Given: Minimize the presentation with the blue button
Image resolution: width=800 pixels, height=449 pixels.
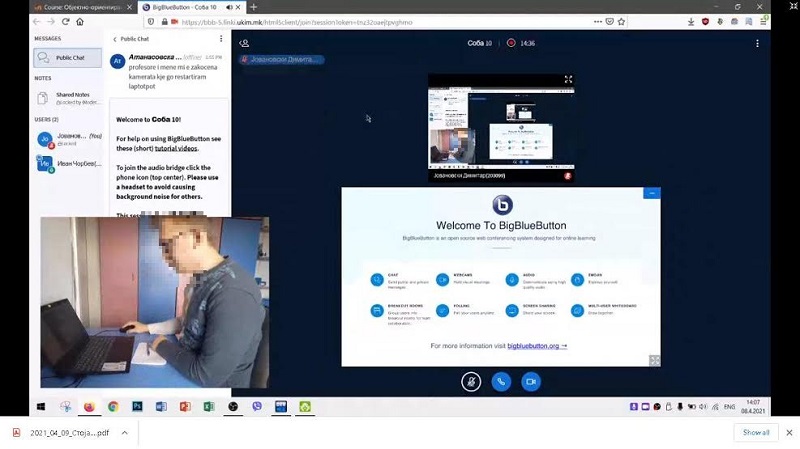Looking at the screenshot, I should [652, 193].
